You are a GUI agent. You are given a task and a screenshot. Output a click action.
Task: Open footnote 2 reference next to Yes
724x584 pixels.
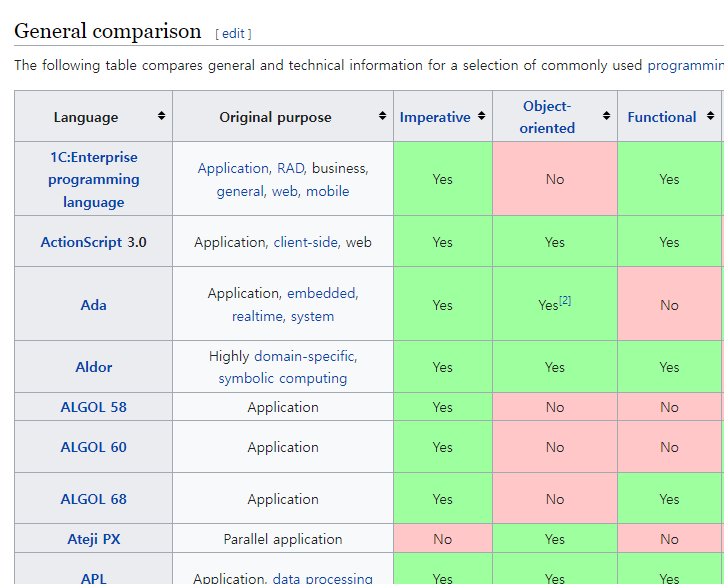point(565,300)
